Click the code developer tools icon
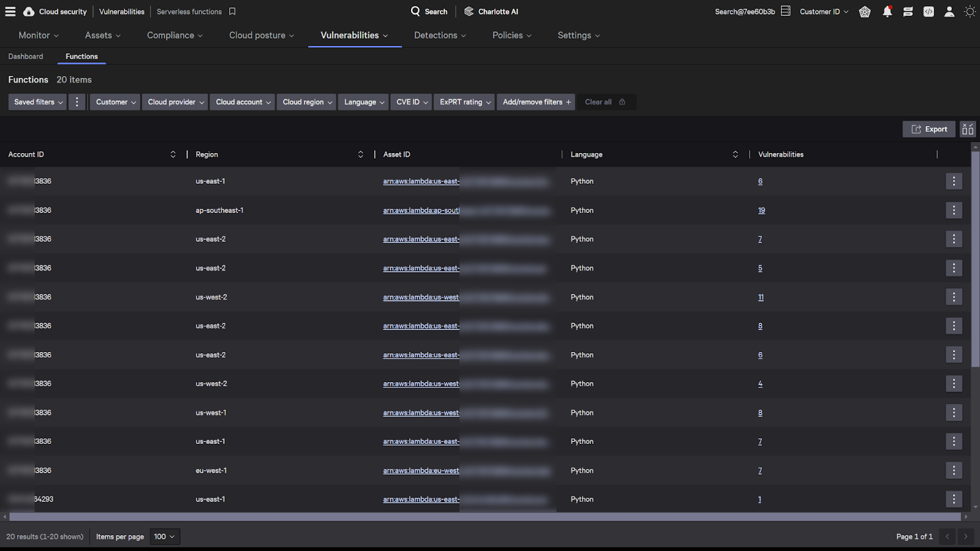Screen dimensions: 980x551 929,12
